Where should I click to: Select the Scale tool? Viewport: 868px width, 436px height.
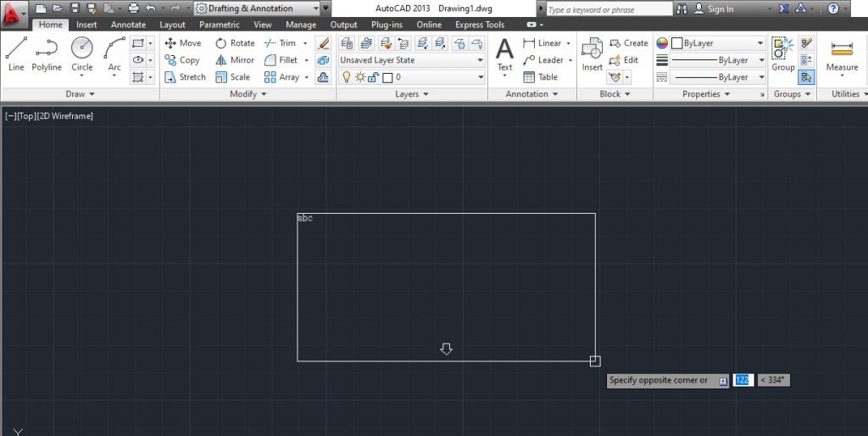pyautogui.click(x=233, y=77)
